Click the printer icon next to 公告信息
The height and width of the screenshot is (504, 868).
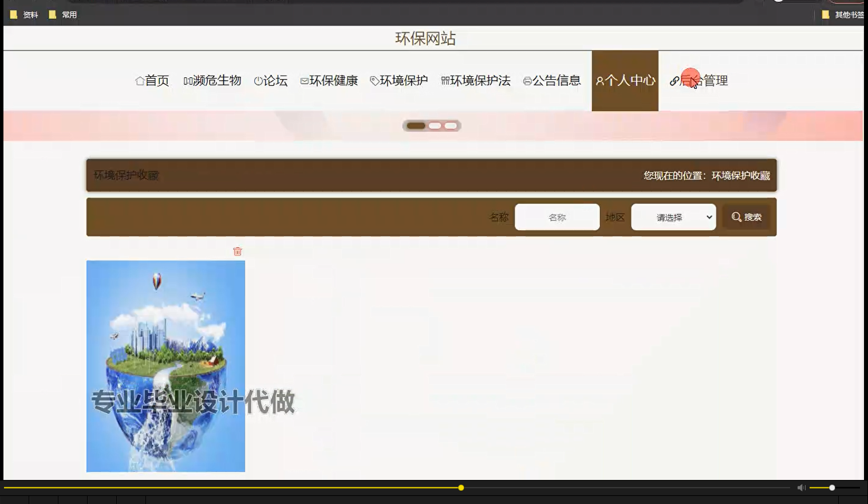[527, 81]
